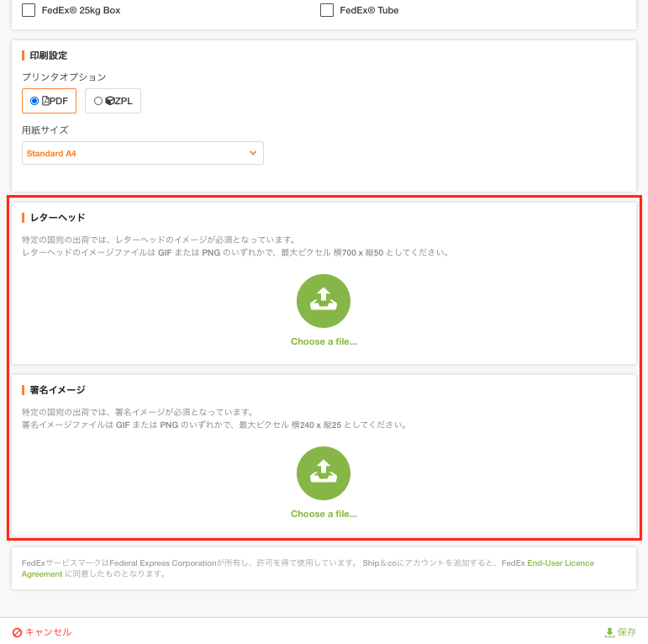Check the FedEx 25kg Box checkbox
This screenshot has width=648, height=644.
29,10
